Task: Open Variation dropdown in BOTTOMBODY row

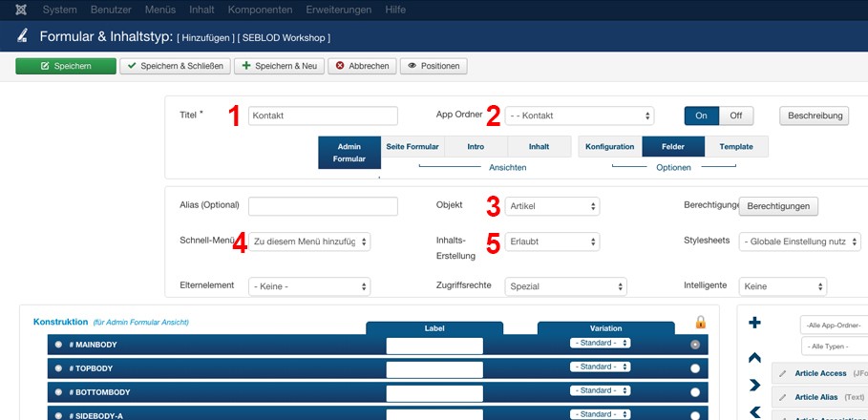Action: pos(600,390)
